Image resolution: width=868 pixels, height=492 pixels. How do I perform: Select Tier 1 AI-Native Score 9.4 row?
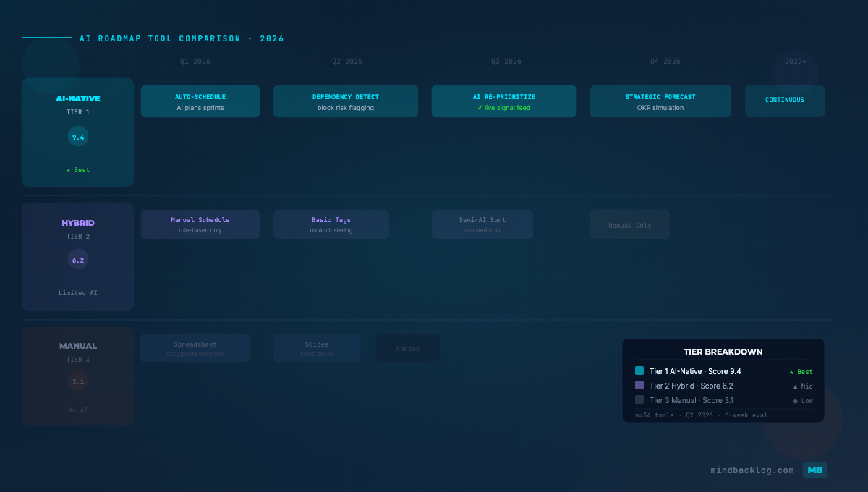point(723,371)
